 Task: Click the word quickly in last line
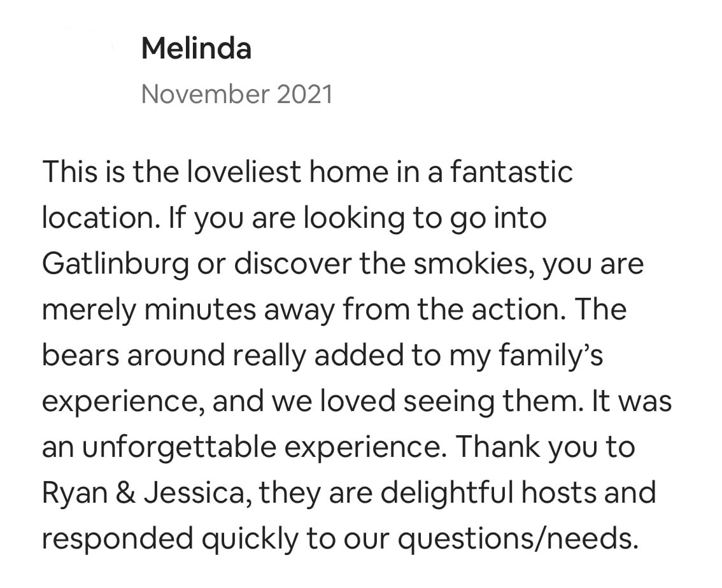[250, 539]
